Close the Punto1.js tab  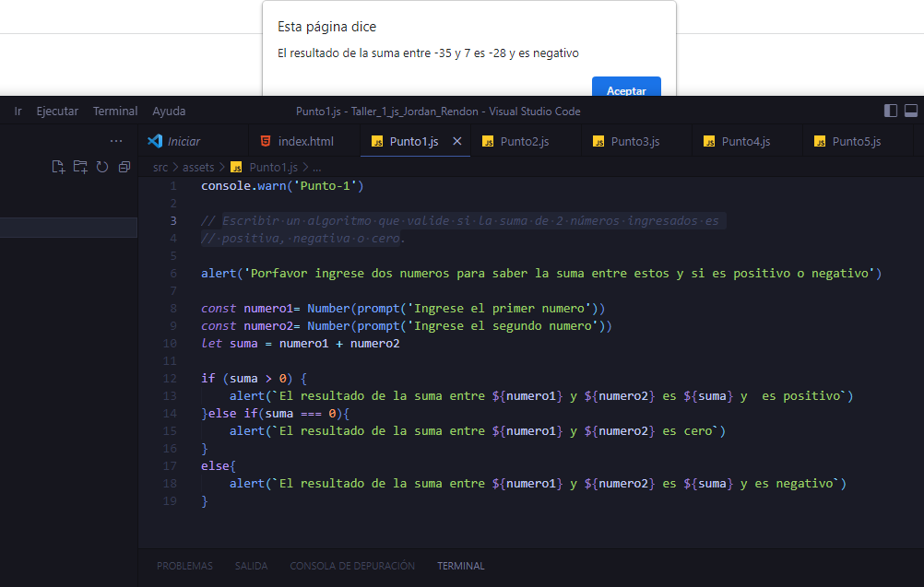pyautogui.click(x=456, y=141)
